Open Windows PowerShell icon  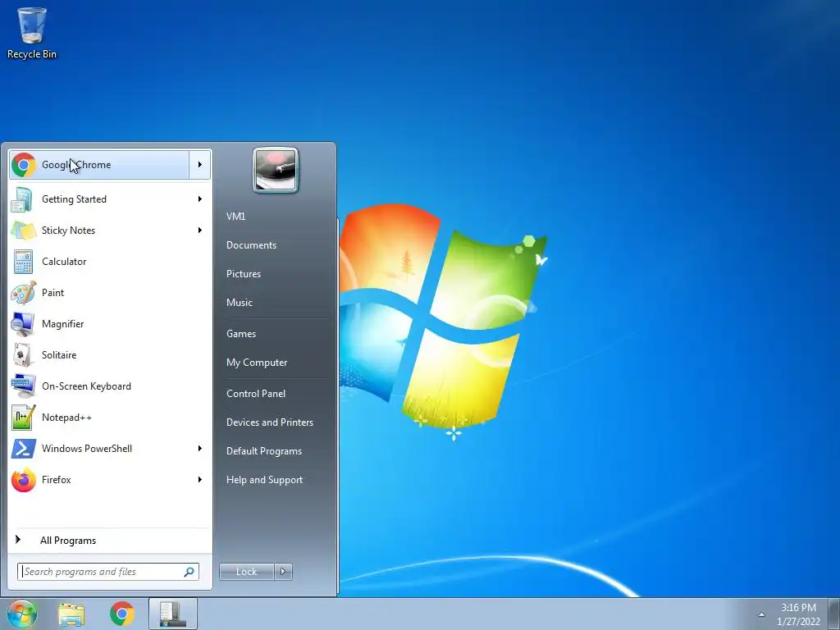[22, 449]
